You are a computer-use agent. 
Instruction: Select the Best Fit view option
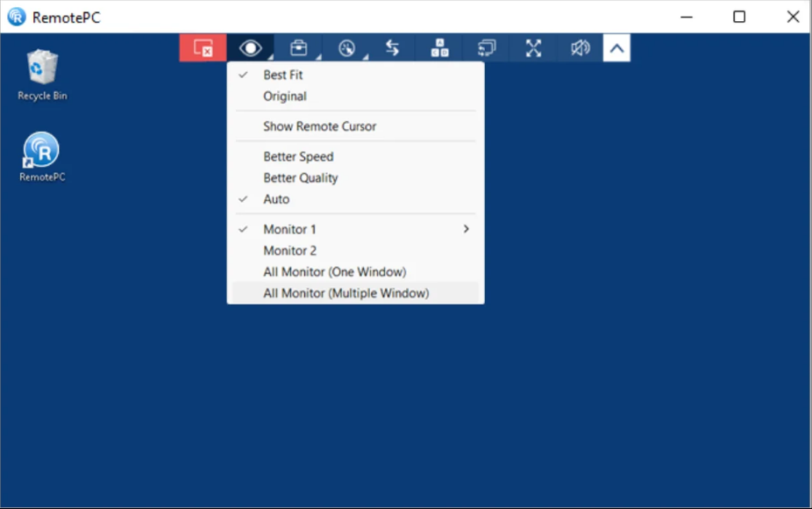tap(283, 75)
